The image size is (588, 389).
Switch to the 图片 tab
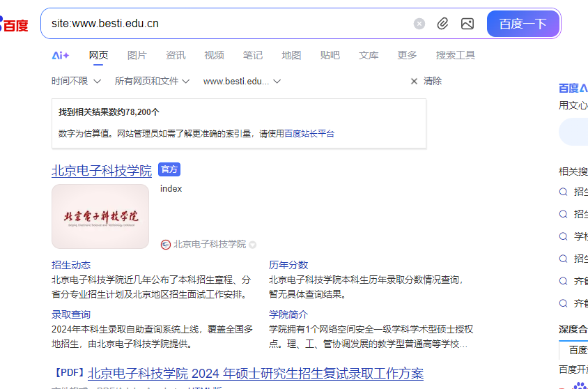tap(137, 56)
